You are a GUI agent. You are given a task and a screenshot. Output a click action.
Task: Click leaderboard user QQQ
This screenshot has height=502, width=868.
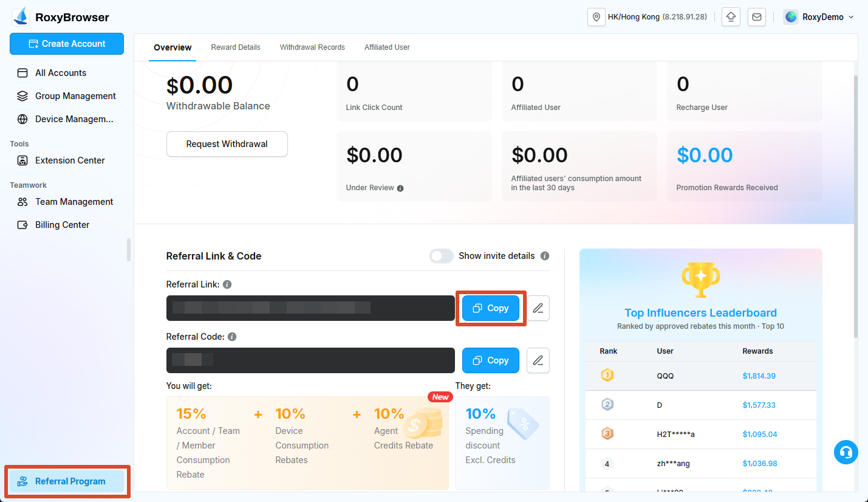click(x=665, y=376)
